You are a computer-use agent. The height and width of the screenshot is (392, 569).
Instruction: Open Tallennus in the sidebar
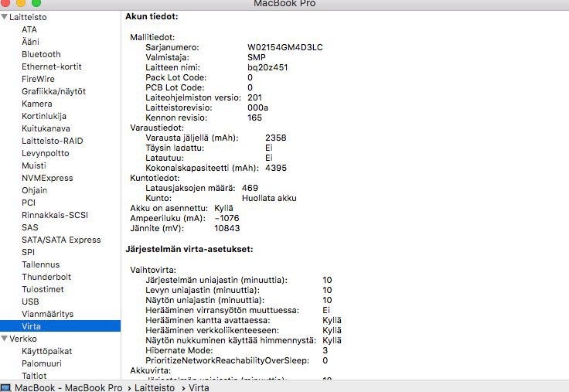(41, 264)
